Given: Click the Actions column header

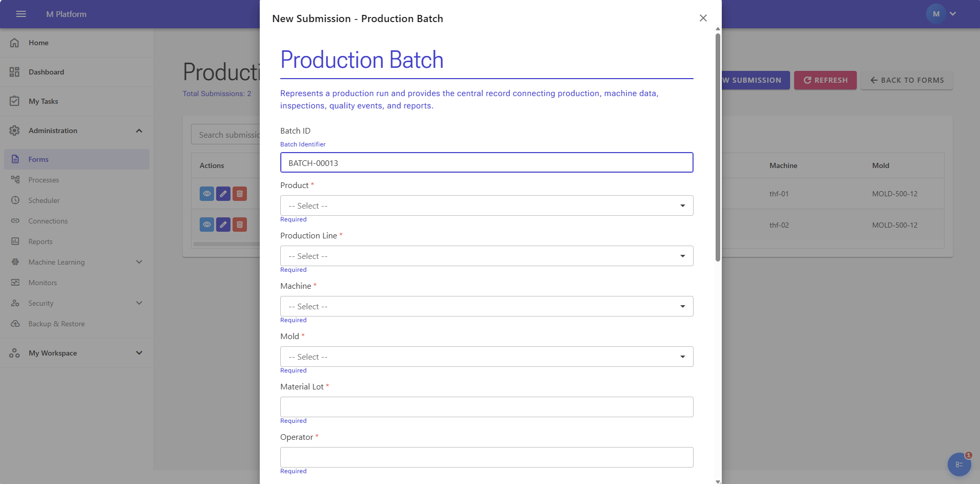Looking at the screenshot, I should tap(212, 165).
